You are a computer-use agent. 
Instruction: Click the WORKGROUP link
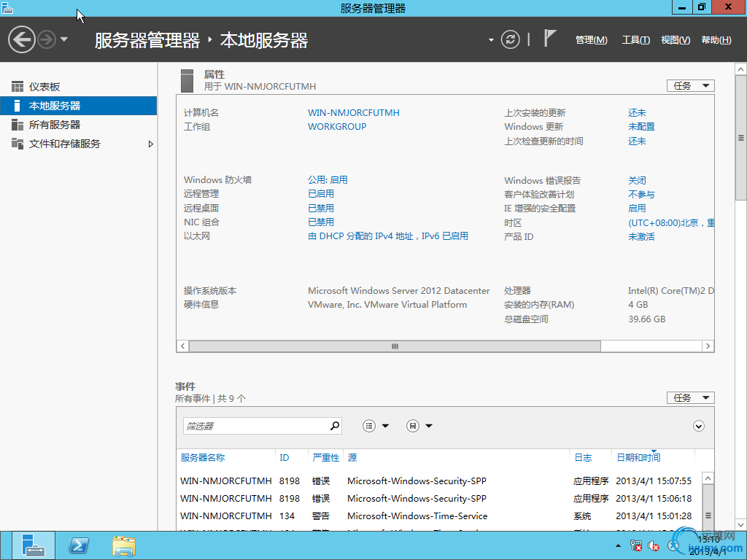337,127
